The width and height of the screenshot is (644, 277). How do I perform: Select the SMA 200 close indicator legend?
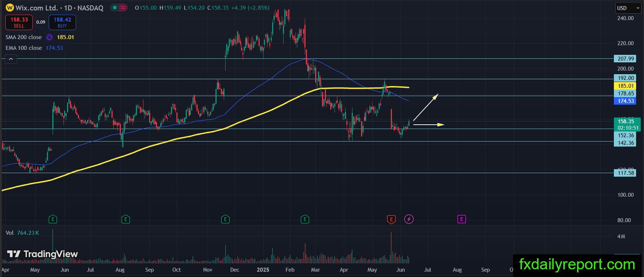point(24,37)
